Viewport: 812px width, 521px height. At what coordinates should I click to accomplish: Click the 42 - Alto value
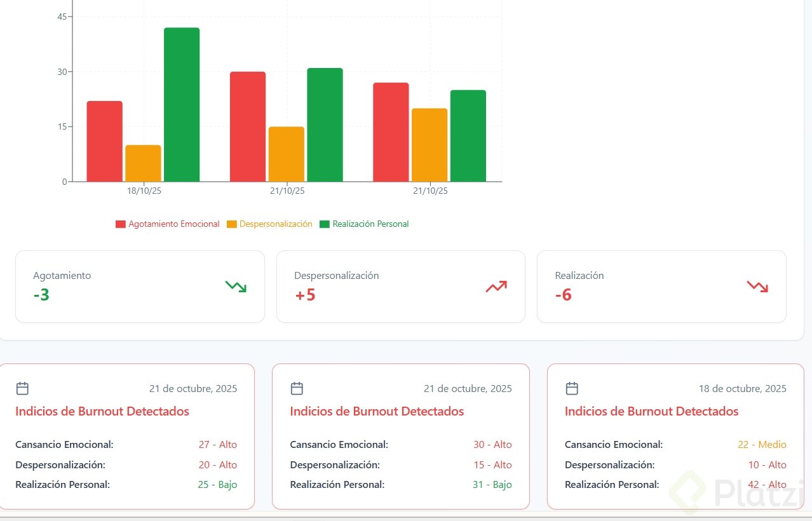pos(767,485)
